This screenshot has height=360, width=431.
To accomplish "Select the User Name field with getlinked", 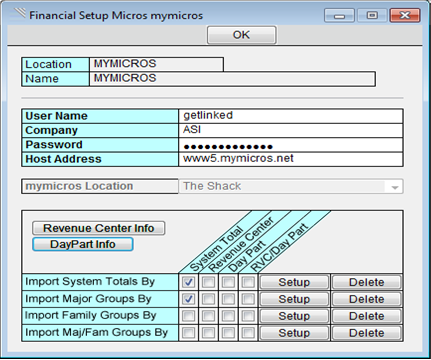I will [x=291, y=116].
